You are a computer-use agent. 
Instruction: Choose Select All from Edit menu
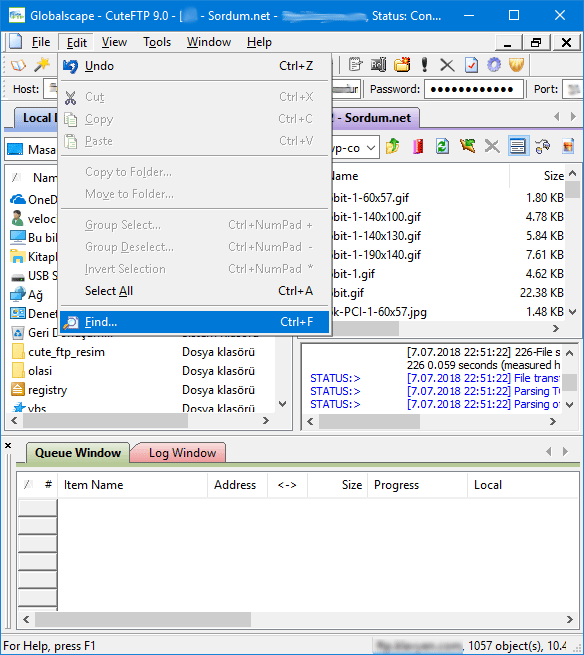(195, 291)
